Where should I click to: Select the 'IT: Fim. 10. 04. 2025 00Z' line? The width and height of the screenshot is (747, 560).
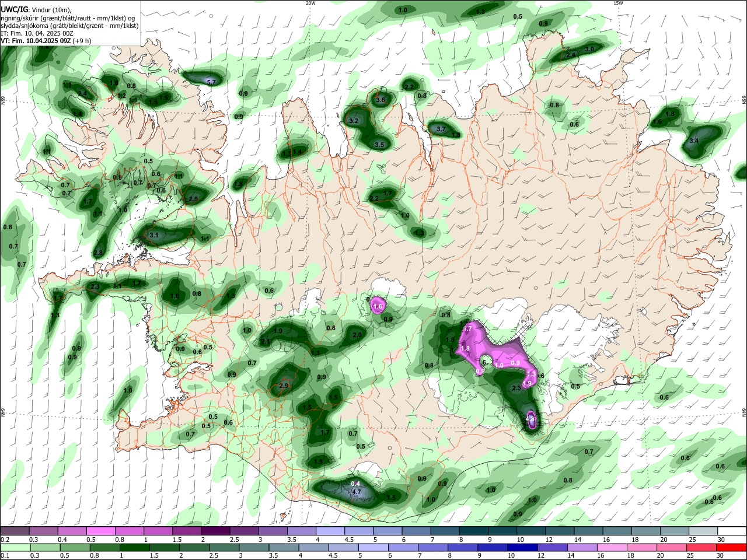click(37, 33)
